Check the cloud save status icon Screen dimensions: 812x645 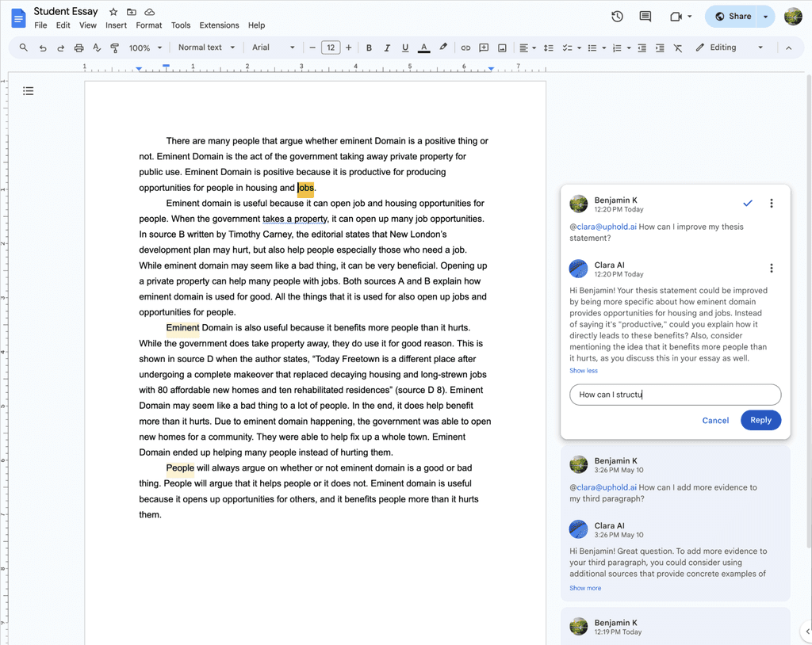click(x=150, y=12)
